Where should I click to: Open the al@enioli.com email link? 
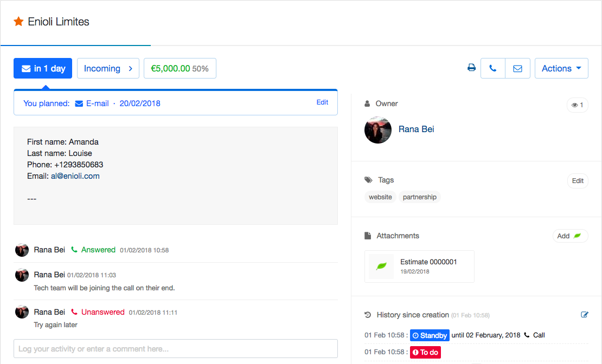click(x=75, y=176)
